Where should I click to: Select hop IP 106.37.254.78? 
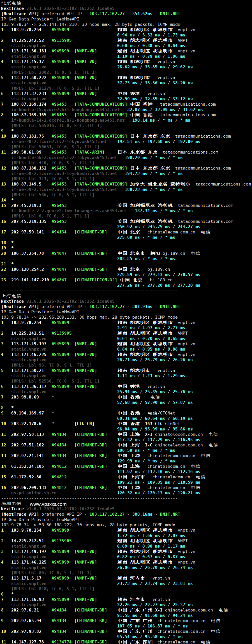(x=27, y=253)
